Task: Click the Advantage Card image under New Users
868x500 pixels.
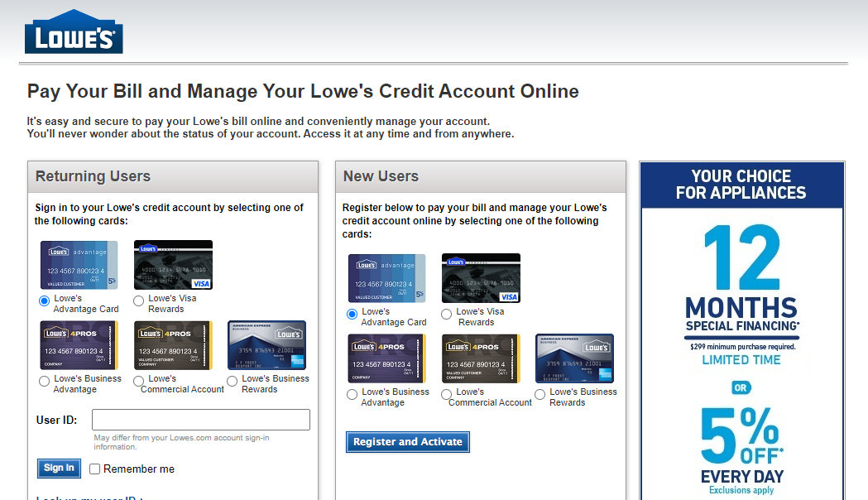Action: pos(387,278)
